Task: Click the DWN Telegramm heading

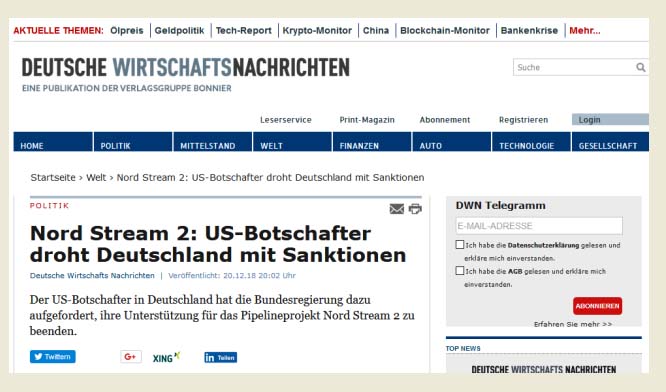Action: point(500,206)
